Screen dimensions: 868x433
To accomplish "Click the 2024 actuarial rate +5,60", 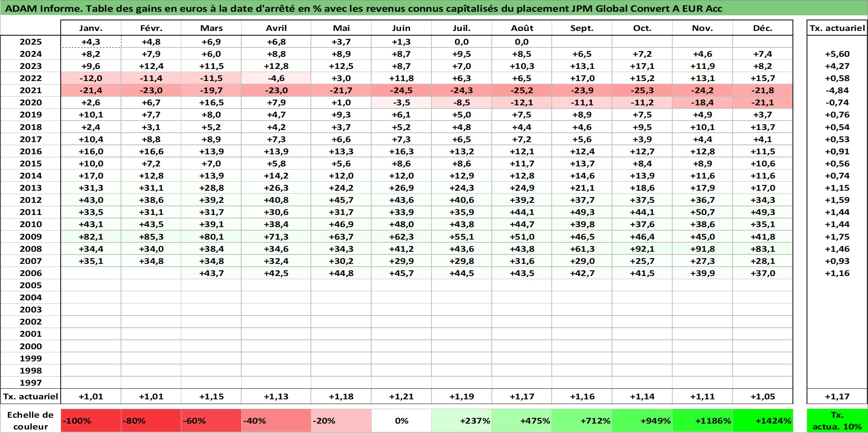I will coord(837,54).
